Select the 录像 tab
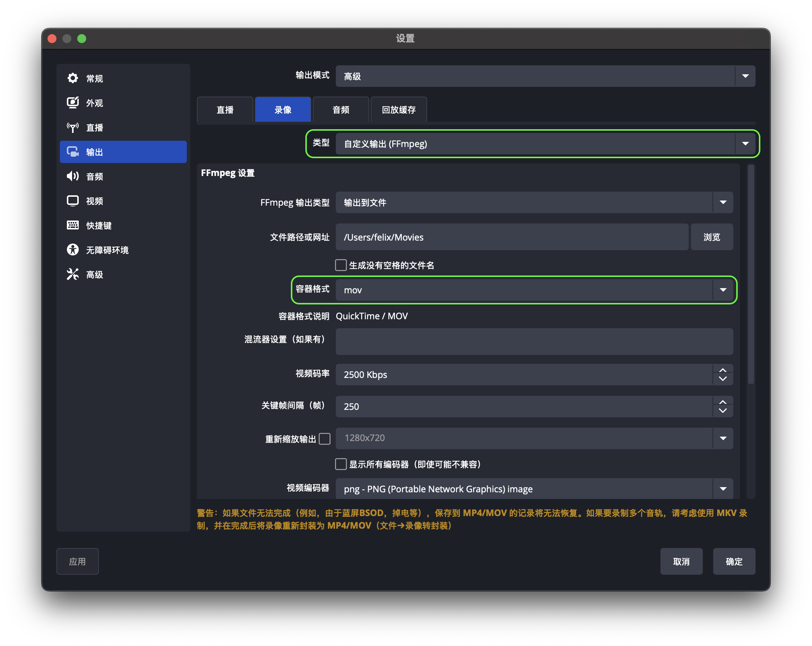Image resolution: width=812 pixels, height=646 pixels. 283,110
